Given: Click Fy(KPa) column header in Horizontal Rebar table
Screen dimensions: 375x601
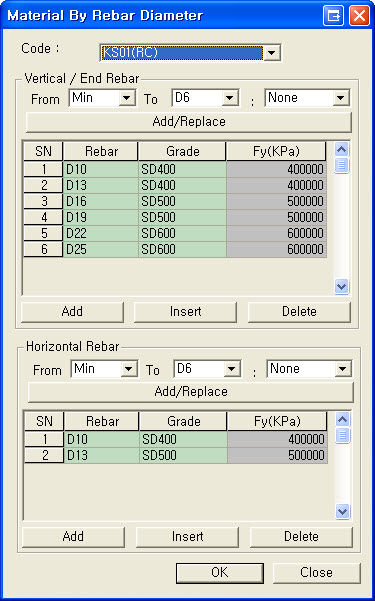Looking at the screenshot, I should coord(277,421).
